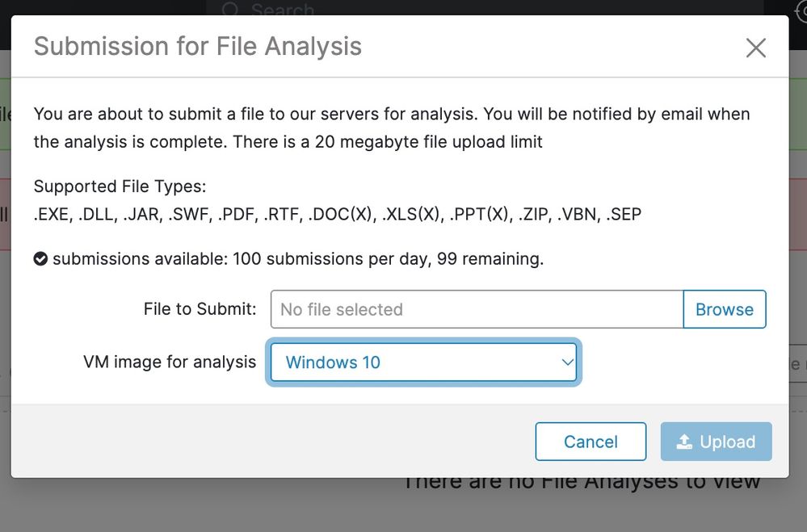
Task: Close the Submission for File Analysis dialog
Action: (755, 48)
